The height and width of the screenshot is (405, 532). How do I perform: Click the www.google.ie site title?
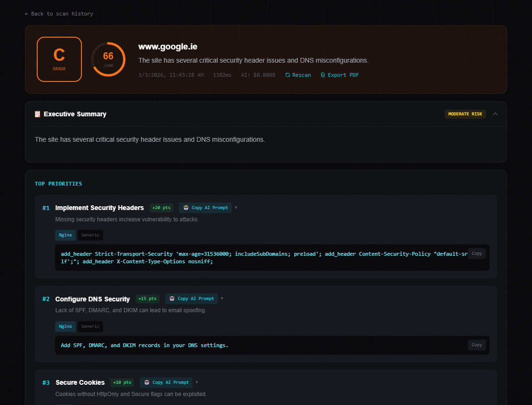point(168,47)
